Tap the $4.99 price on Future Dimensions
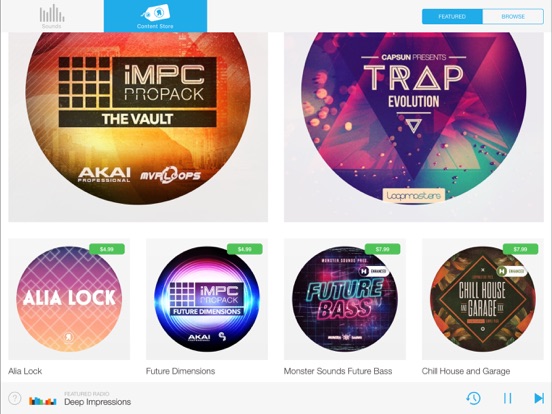 (245, 249)
